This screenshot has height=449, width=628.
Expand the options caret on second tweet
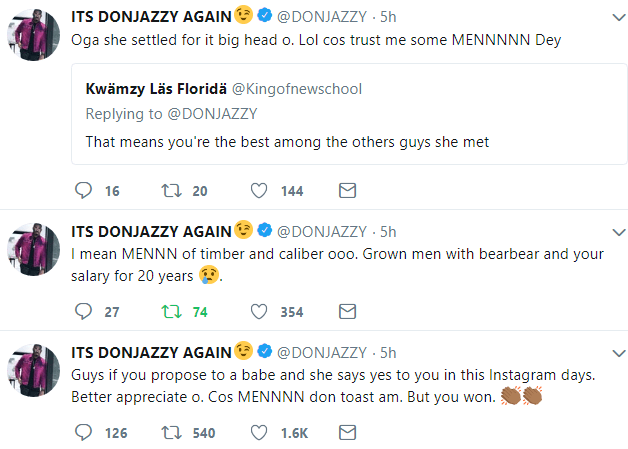pyautogui.click(x=610, y=232)
